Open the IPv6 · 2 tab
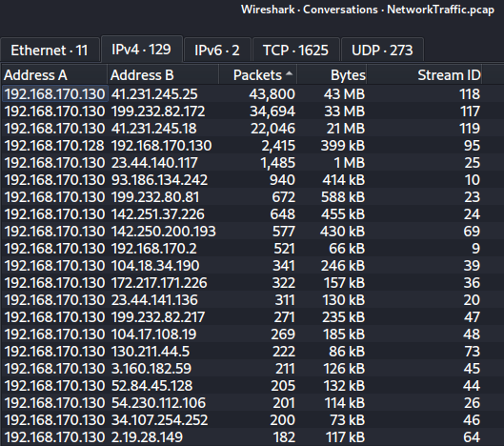The height and width of the screenshot is (446, 504). point(217,51)
